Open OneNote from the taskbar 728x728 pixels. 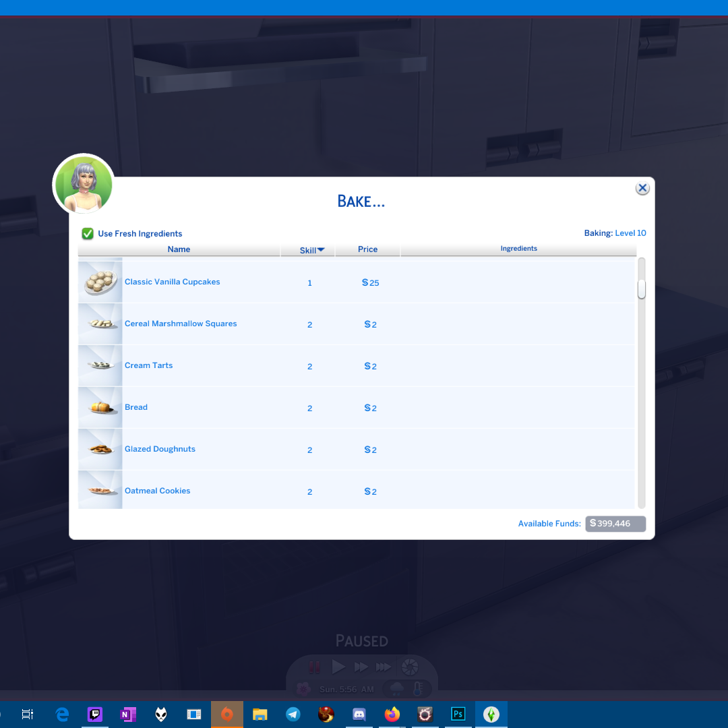click(127, 714)
